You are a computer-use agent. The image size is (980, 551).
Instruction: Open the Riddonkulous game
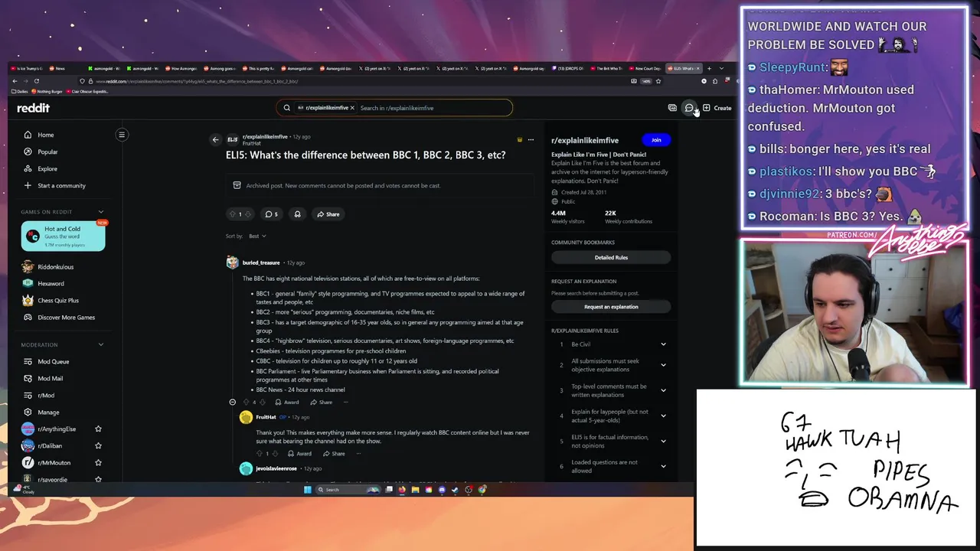pyautogui.click(x=55, y=267)
